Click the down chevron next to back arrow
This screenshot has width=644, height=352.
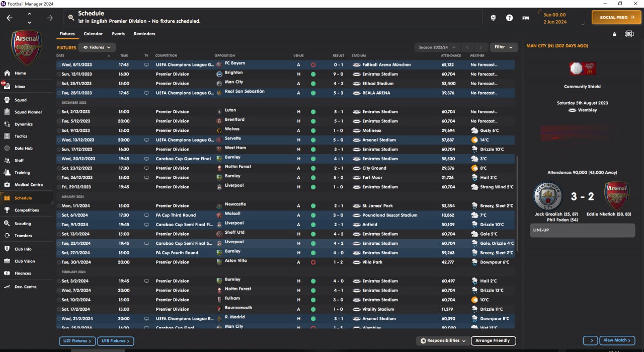tap(29, 22)
